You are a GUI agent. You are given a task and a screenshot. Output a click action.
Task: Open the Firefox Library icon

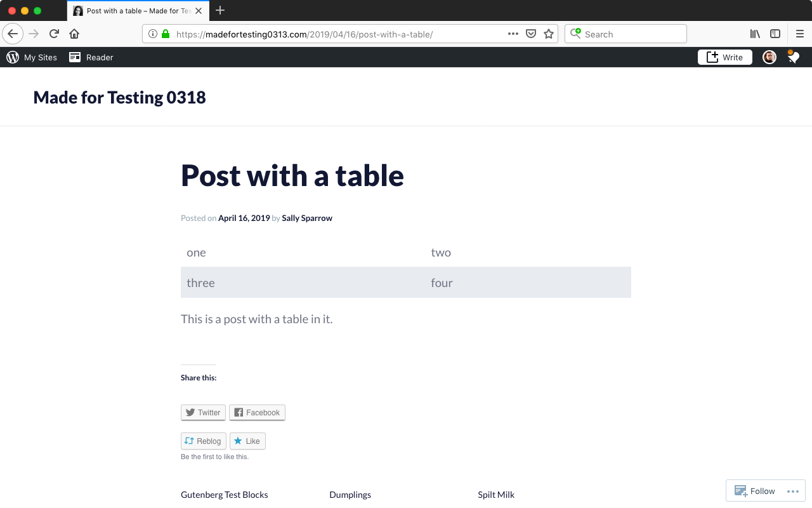(755, 34)
